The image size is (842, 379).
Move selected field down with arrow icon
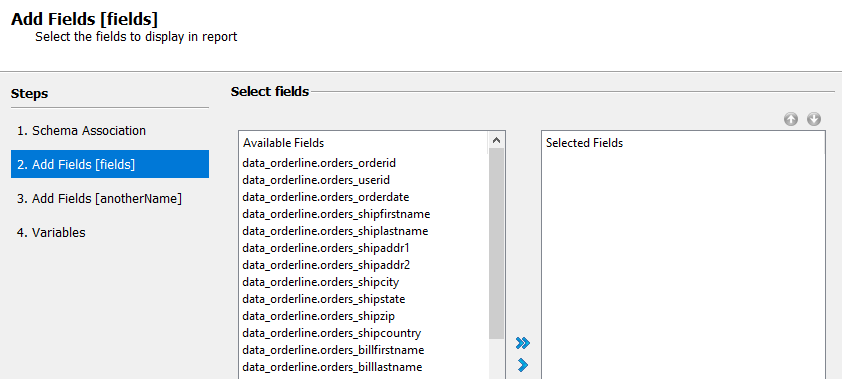(814, 119)
